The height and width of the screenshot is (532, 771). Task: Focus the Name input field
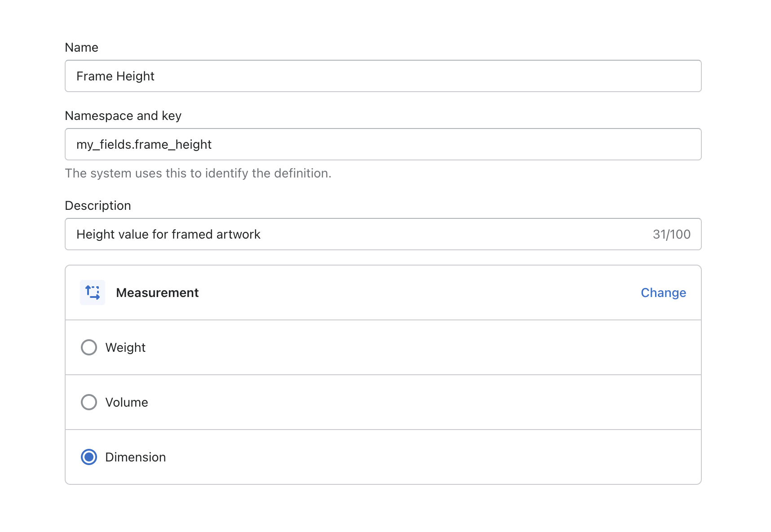click(383, 76)
